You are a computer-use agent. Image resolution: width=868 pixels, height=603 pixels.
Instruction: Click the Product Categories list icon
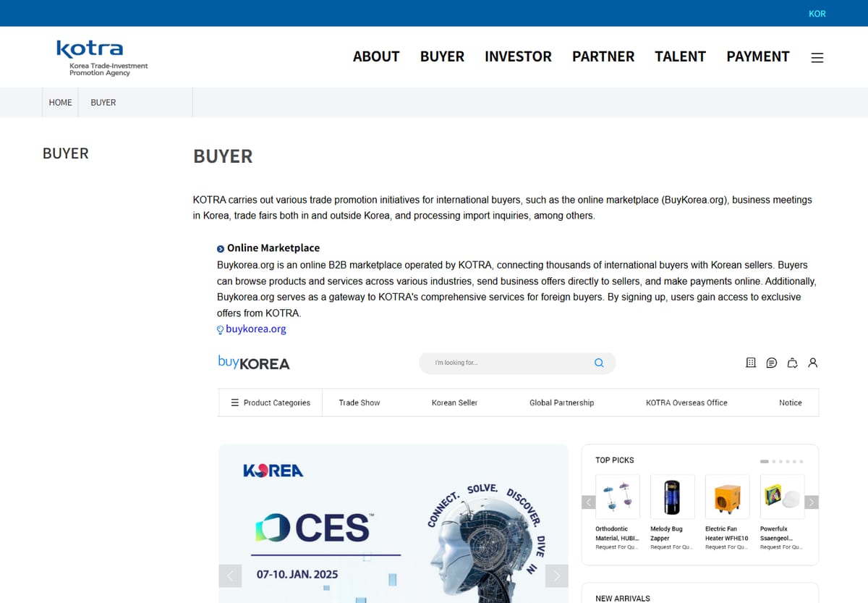234,402
